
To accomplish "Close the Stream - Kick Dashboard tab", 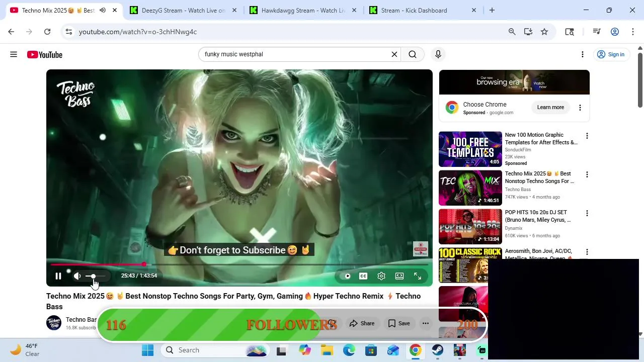I will click(x=474, y=10).
